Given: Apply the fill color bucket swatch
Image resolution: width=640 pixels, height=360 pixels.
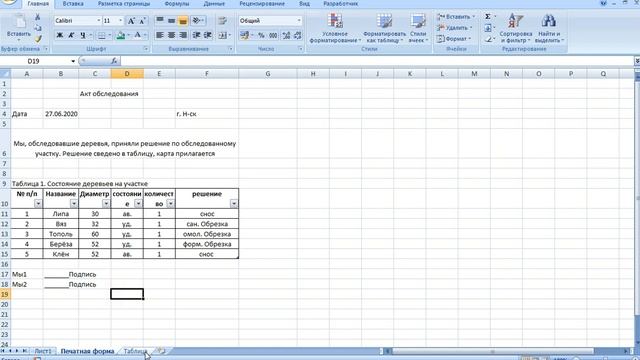Looking at the screenshot, I should 120,36.
